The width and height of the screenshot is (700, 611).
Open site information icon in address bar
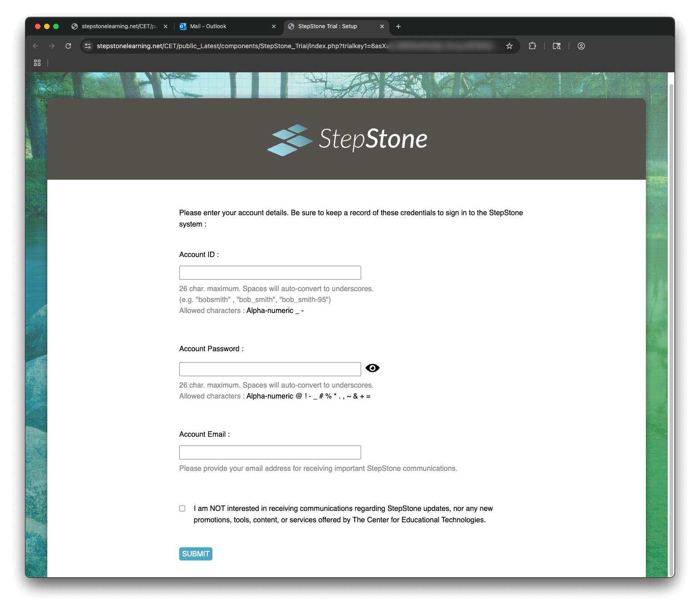coord(88,46)
